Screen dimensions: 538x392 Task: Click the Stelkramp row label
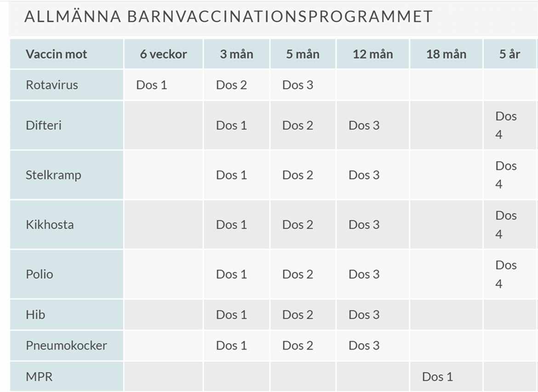pyautogui.click(x=53, y=175)
